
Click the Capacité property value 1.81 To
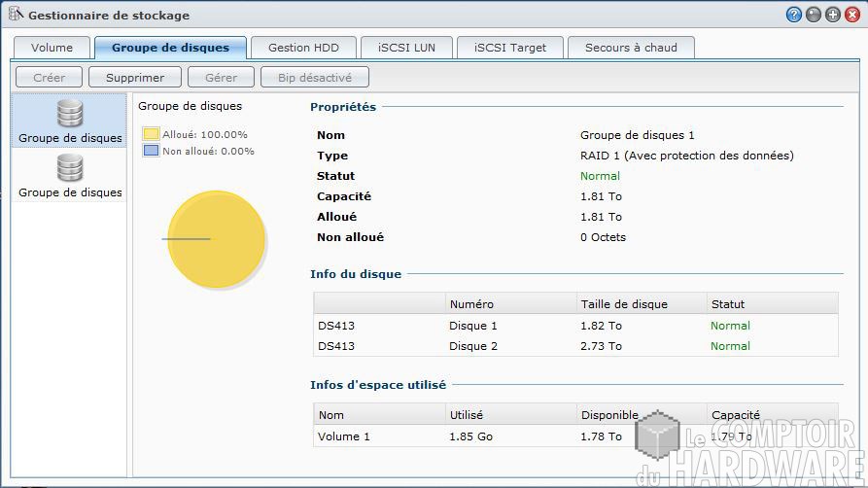[601, 196]
